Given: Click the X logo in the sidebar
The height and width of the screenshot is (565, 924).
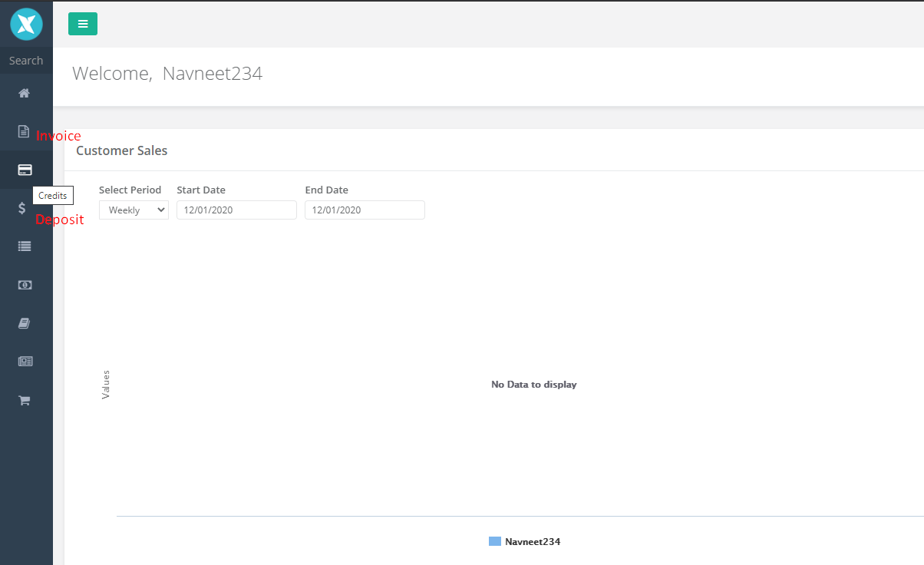Looking at the screenshot, I should coord(26,24).
